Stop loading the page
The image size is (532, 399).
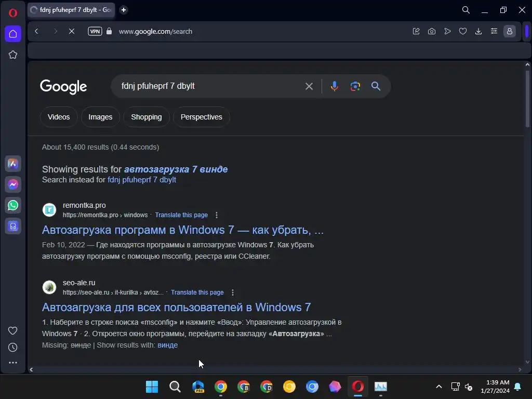(x=72, y=31)
